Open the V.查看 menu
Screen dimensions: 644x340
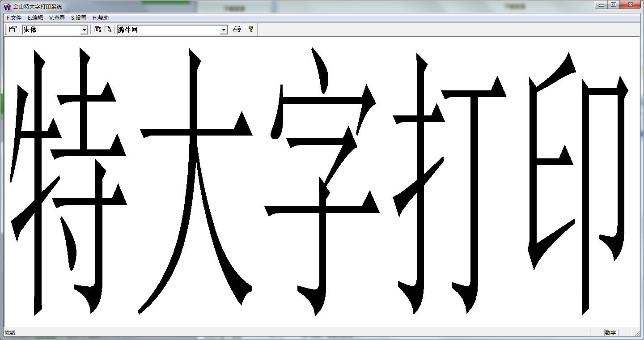(57, 18)
